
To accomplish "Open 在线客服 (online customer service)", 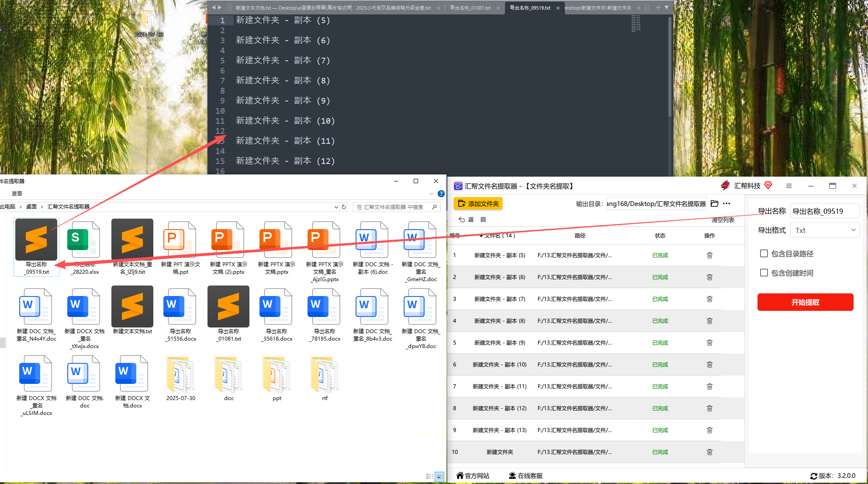I will click(526, 476).
